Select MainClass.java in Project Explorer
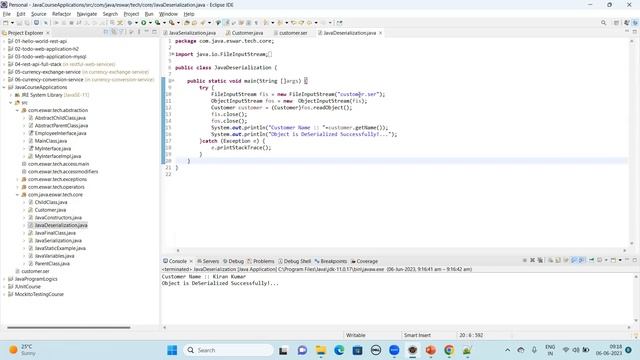 pyautogui.click(x=51, y=141)
